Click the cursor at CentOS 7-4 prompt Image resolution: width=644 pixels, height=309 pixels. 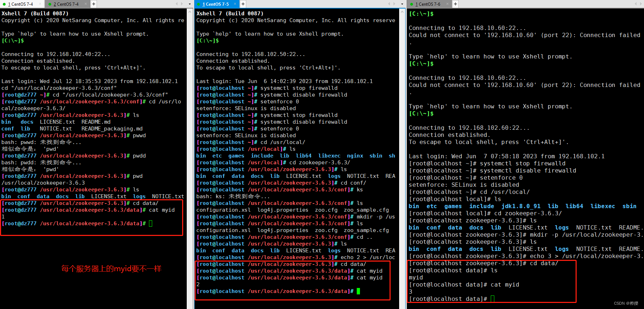151,223
